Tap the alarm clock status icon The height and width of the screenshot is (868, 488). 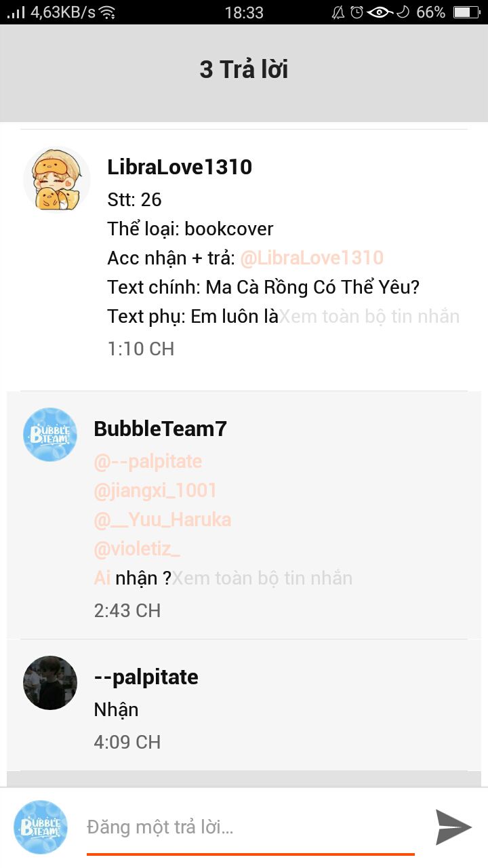(x=357, y=12)
